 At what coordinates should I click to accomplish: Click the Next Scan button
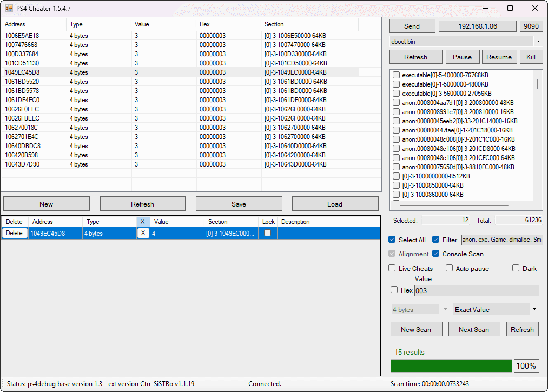(474, 329)
